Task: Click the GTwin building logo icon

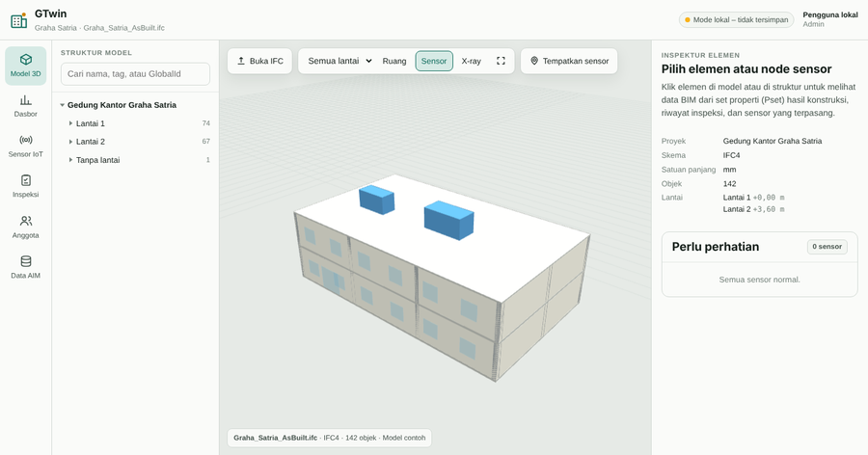Action: coord(19,20)
